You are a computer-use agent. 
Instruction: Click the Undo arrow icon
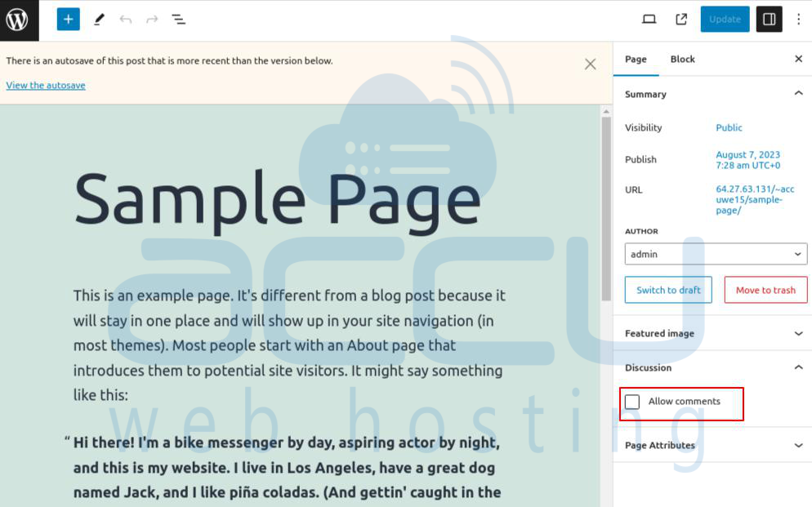tap(125, 20)
